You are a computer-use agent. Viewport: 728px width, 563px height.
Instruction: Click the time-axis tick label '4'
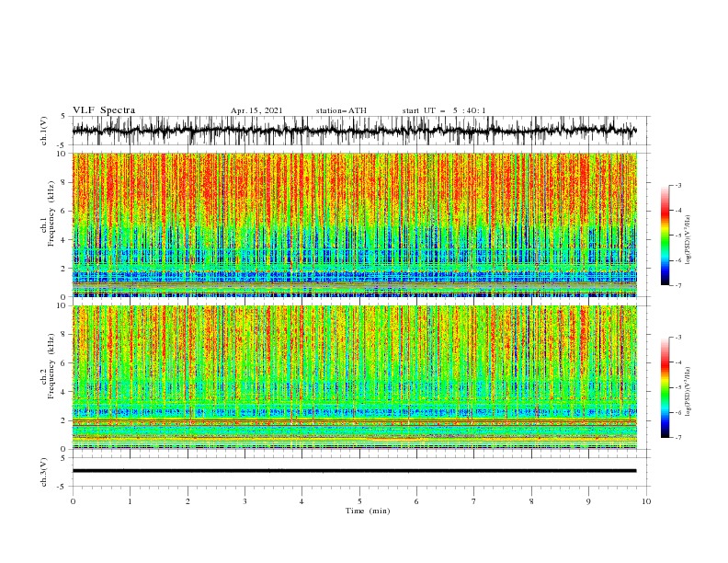(301, 501)
